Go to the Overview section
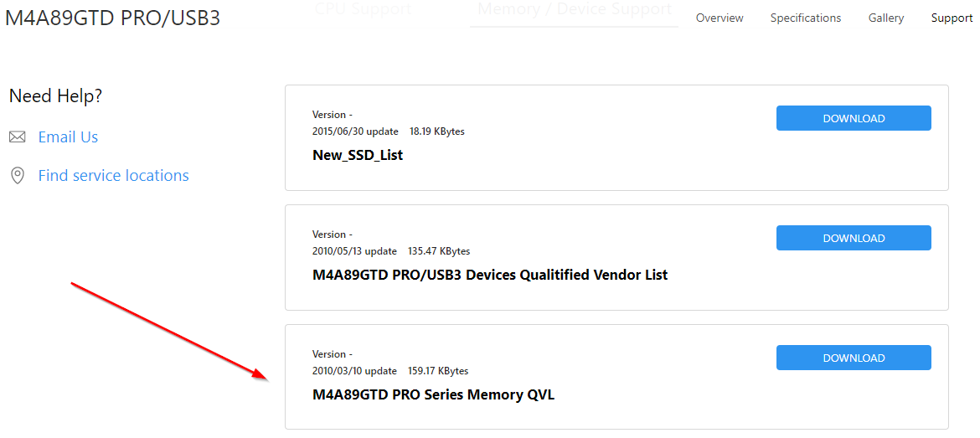 coord(720,18)
